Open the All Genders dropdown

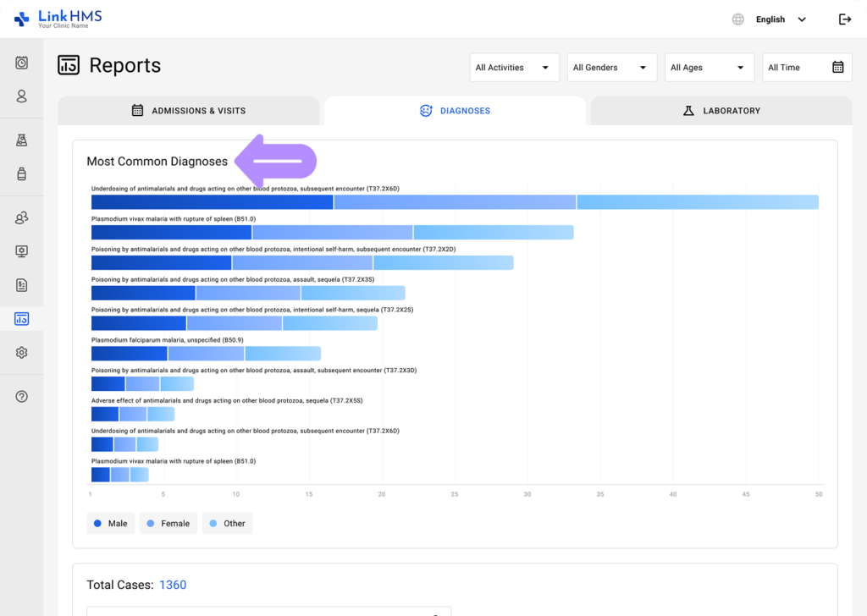tap(611, 67)
